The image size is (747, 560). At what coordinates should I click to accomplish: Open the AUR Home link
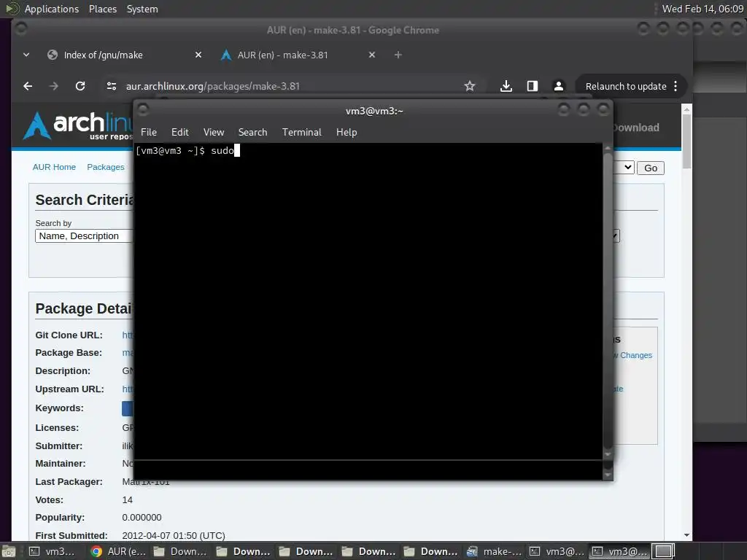(x=54, y=167)
